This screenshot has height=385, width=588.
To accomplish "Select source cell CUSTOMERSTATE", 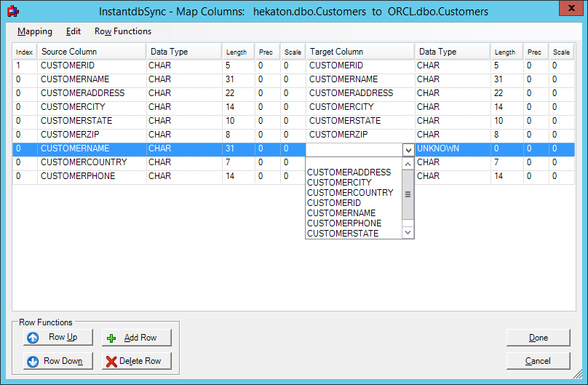I will click(92, 121).
